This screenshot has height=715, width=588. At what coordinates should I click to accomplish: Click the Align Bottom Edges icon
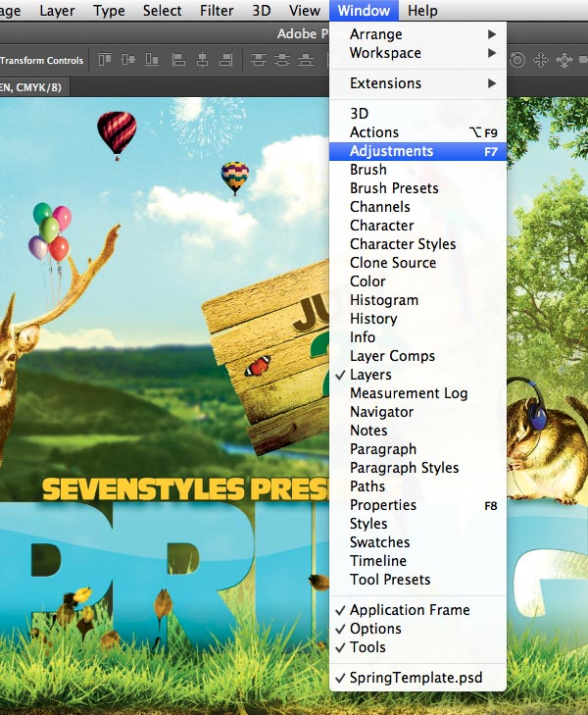[x=152, y=60]
